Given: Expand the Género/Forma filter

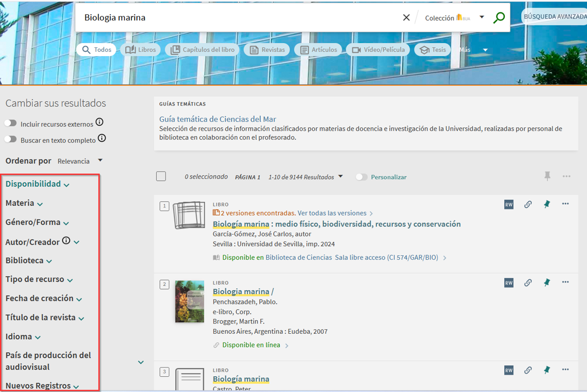Looking at the screenshot, I should coord(37,222).
